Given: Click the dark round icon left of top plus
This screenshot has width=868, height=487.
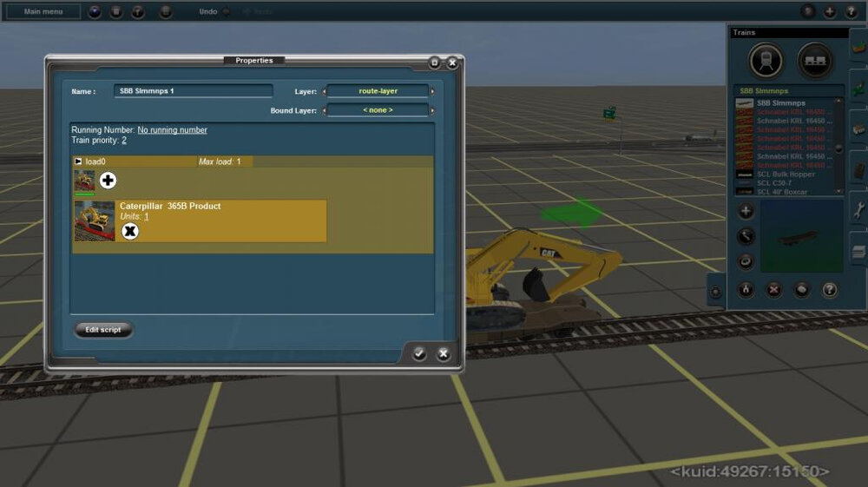Looking at the screenshot, I should click(807, 11).
